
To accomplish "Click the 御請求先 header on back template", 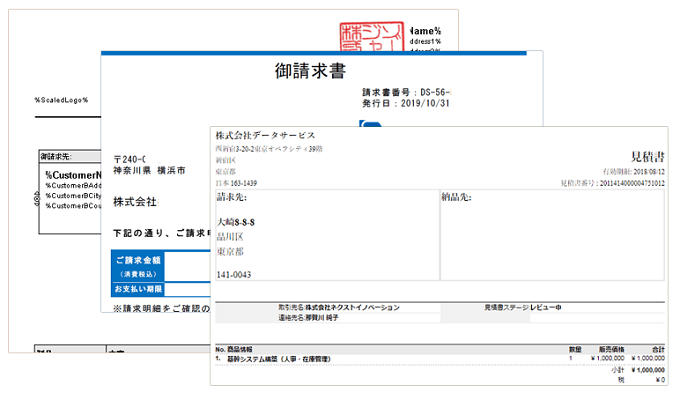I will pyautogui.click(x=56, y=157).
